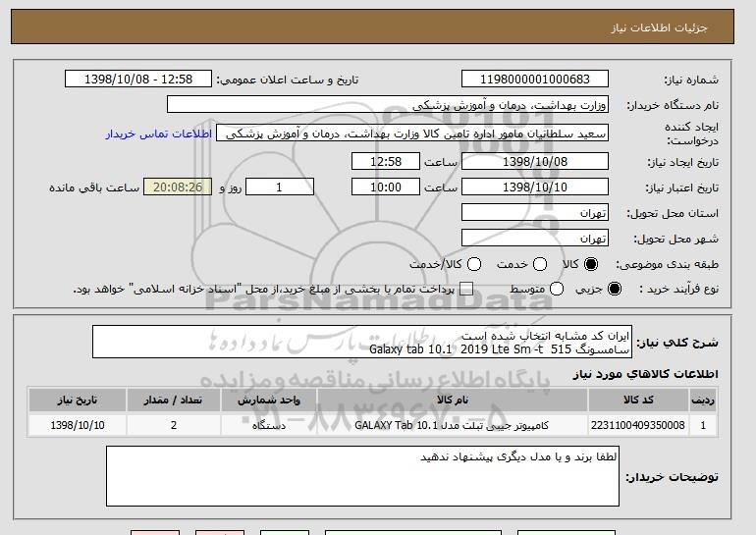Select the خدمت radio button
This screenshot has height=535, width=756.
coord(540,264)
